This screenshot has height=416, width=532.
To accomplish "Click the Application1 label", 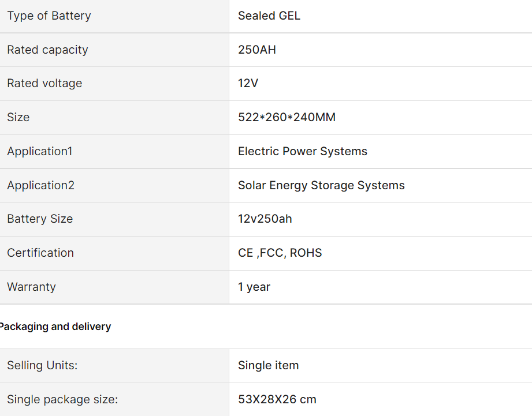I will click(x=40, y=151).
